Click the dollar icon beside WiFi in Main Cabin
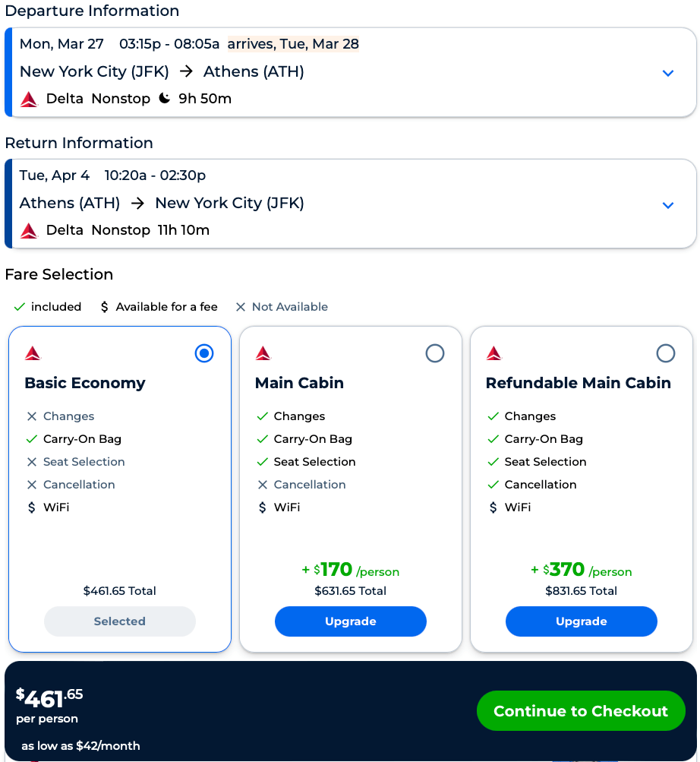Viewport: 700px width, 762px height. [x=261, y=507]
